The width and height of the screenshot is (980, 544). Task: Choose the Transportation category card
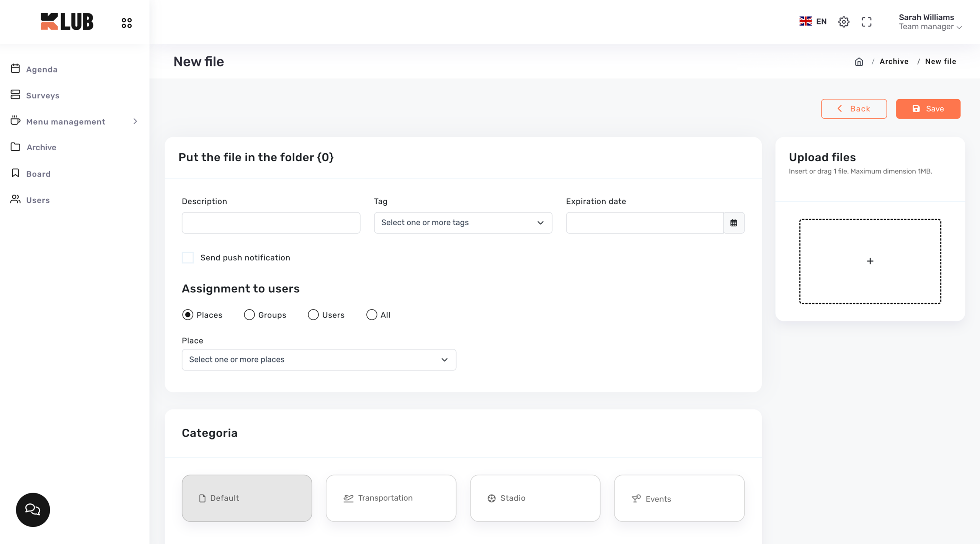pyautogui.click(x=390, y=498)
